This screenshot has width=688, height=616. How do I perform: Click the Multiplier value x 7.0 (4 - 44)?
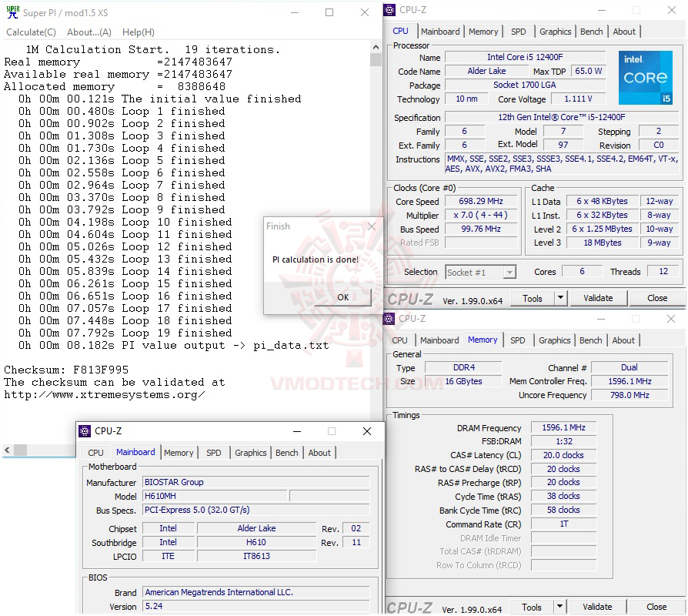coord(481,215)
